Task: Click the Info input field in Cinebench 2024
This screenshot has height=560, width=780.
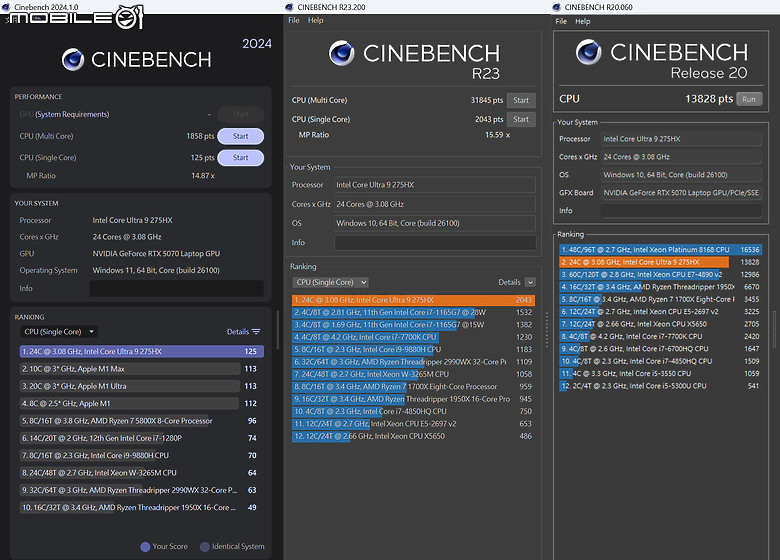Action: [x=177, y=288]
